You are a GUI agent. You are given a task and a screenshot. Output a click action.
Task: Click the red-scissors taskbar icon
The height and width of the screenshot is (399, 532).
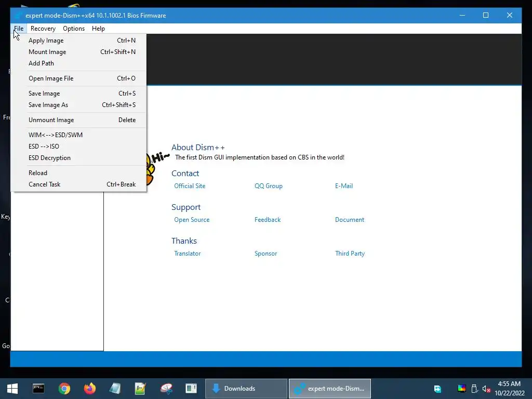[x=166, y=389]
